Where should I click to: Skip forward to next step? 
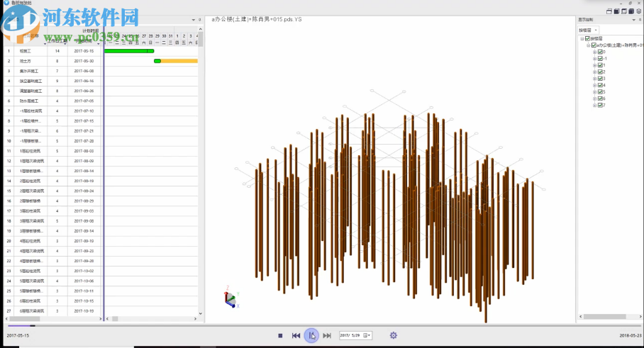pyautogui.click(x=327, y=336)
